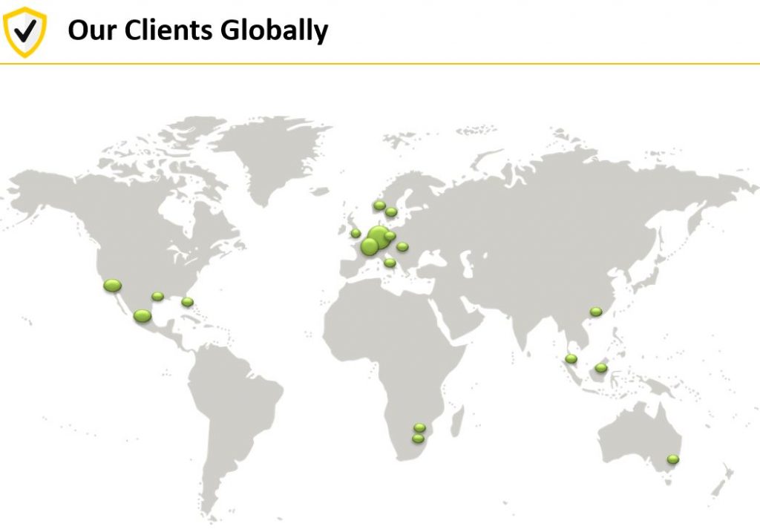Screen dimensions: 760x532
Task: Click the yellow shield checkmark logo
Action: pos(24,32)
